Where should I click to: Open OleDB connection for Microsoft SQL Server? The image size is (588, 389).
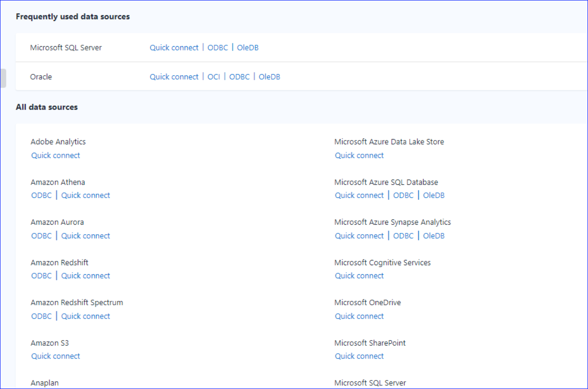247,48
